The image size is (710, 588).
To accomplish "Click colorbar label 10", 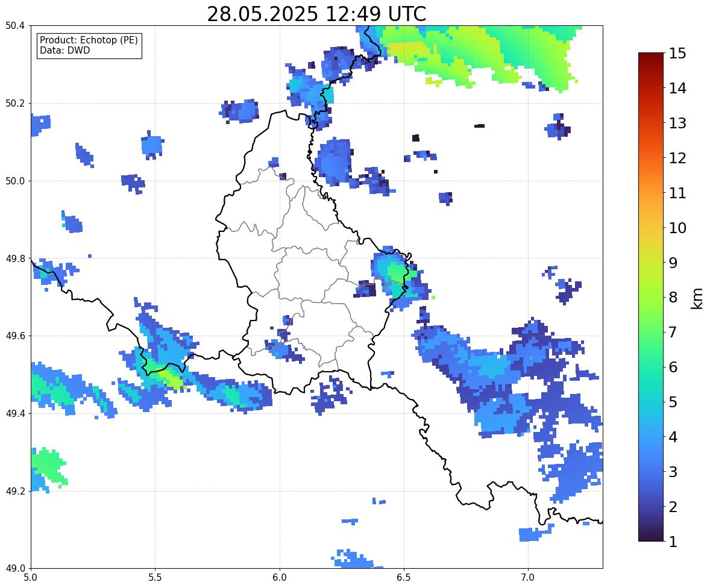I will point(677,228).
